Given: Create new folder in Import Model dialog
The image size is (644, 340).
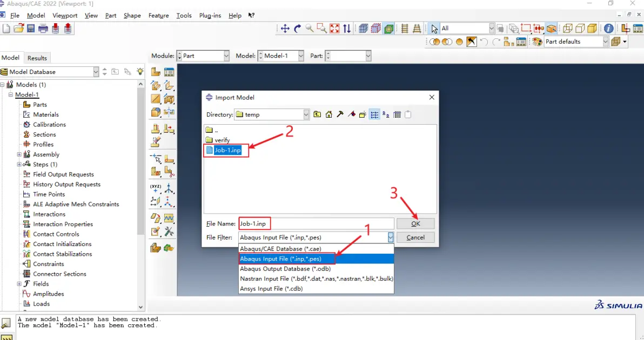Looking at the screenshot, I should coord(363,114).
